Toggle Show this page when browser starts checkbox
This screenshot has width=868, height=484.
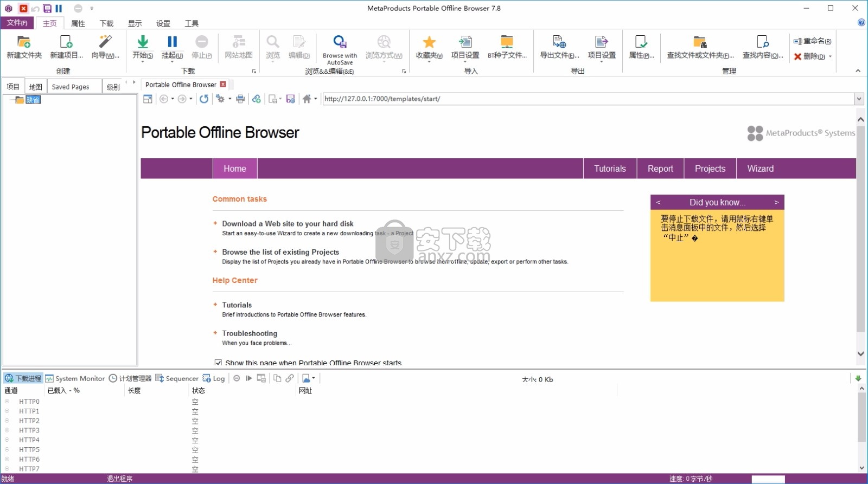click(218, 363)
